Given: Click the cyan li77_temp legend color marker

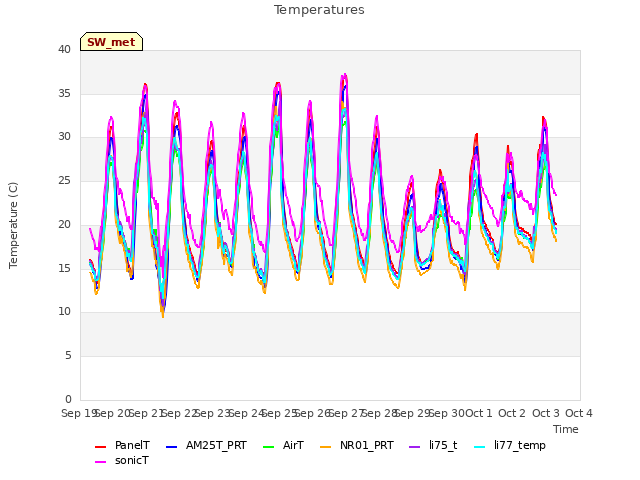Looking at the screenshot, I should point(480,447).
